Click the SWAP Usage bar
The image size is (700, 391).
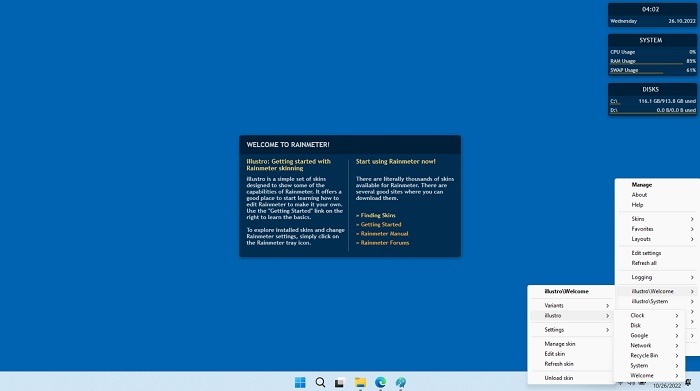(x=653, y=71)
